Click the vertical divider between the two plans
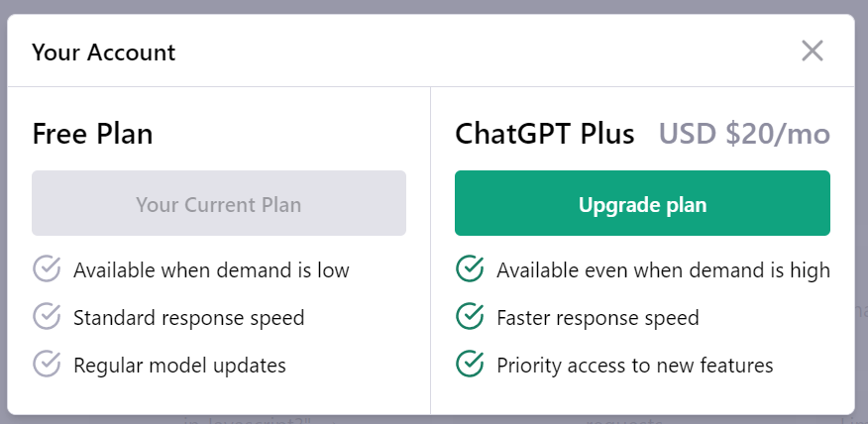 [431, 251]
